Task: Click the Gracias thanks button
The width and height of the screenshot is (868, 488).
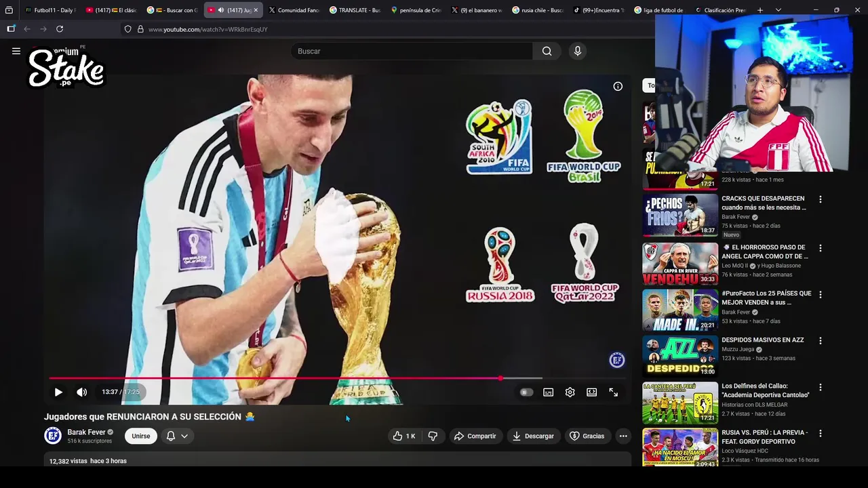Action: click(587, 436)
